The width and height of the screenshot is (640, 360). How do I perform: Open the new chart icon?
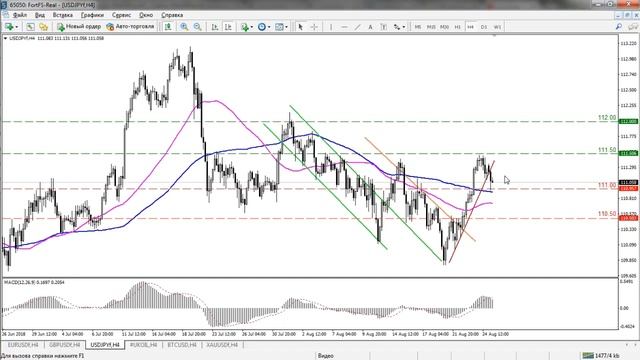tap(9, 27)
